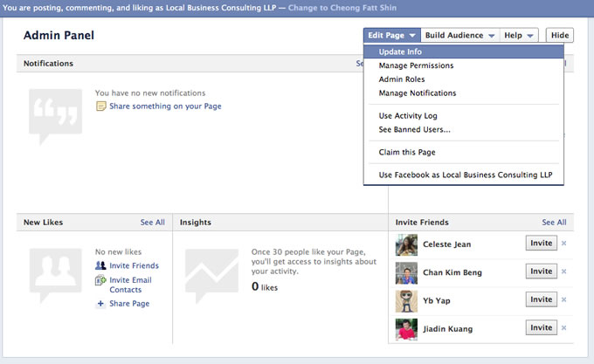Click the No new likes text
Image resolution: width=594 pixels, height=364 pixels.
[x=118, y=252]
